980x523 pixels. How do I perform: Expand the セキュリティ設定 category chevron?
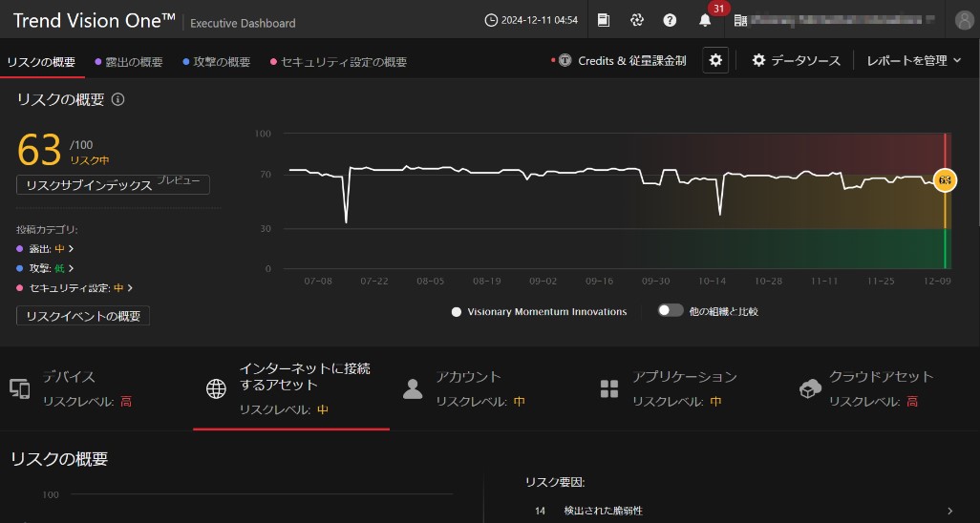(130, 287)
